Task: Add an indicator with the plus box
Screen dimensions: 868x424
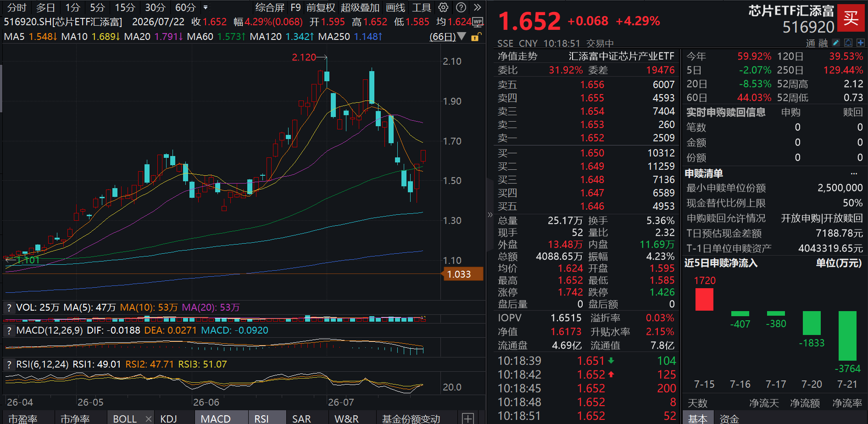Action: click(468, 418)
